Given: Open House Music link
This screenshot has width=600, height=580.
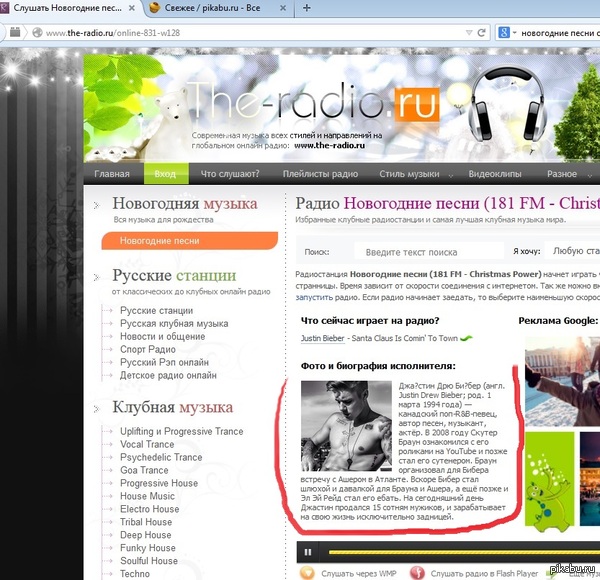Looking at the screenshot, I should coord(147,496).
